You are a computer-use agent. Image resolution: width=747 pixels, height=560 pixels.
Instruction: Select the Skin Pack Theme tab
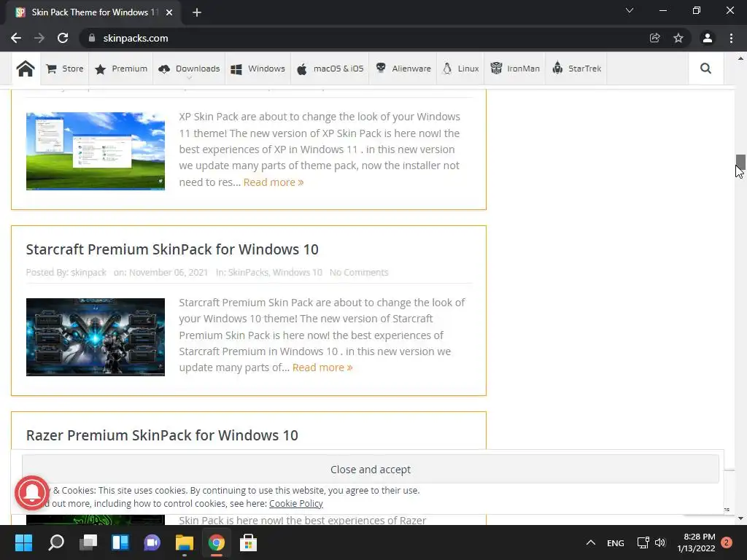94,12
